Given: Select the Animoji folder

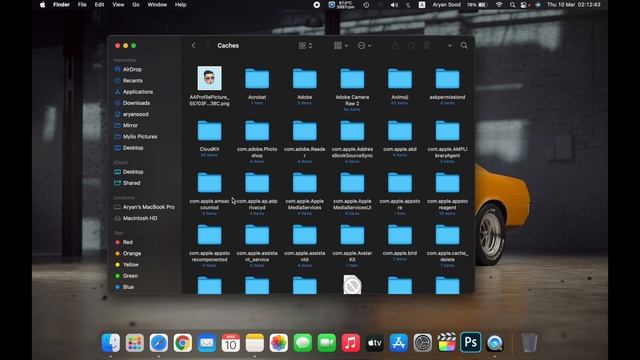Looking at the screenshot, I should click(400, 79).
